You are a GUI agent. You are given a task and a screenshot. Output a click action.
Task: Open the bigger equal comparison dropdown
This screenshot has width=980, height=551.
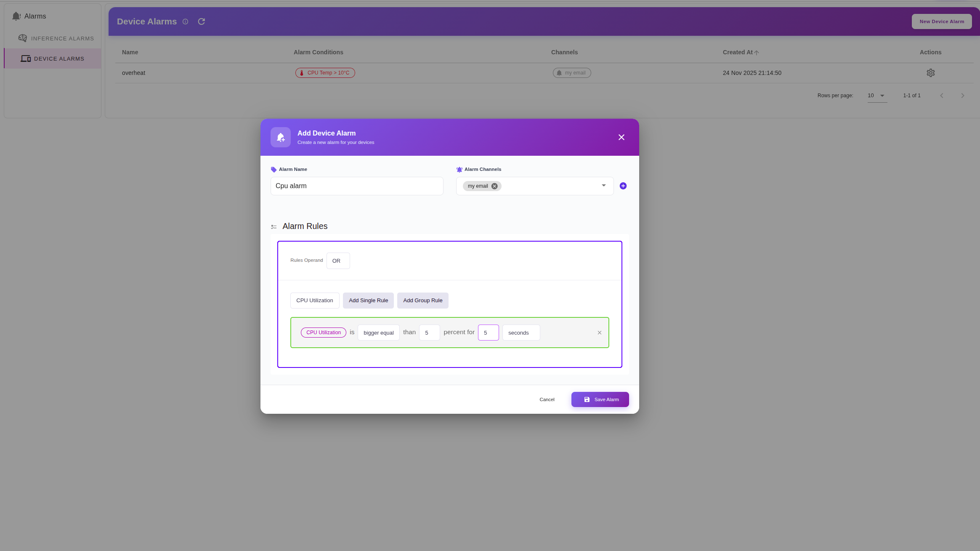378,333
